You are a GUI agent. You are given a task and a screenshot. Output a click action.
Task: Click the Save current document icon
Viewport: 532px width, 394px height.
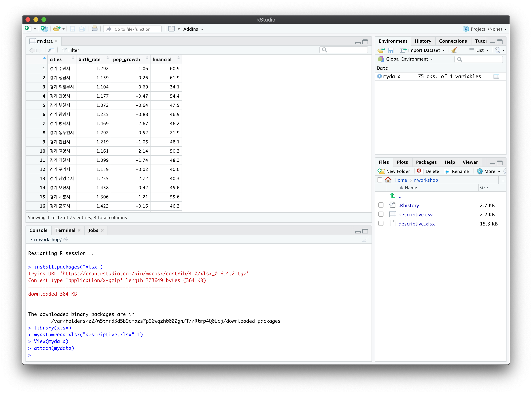[72, 29]
